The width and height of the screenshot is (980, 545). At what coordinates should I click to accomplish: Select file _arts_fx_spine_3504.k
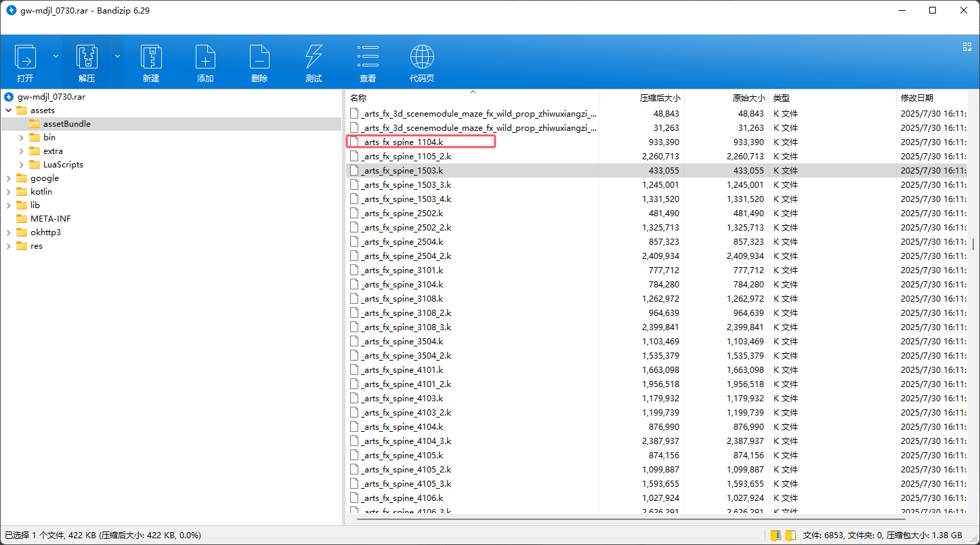click(x=402, y=342)
